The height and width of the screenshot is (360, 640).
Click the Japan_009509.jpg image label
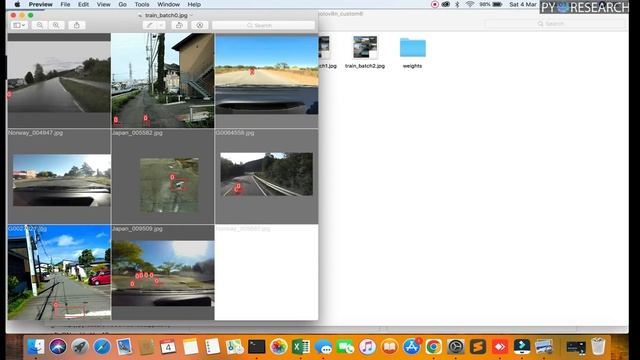click(137, 229)
